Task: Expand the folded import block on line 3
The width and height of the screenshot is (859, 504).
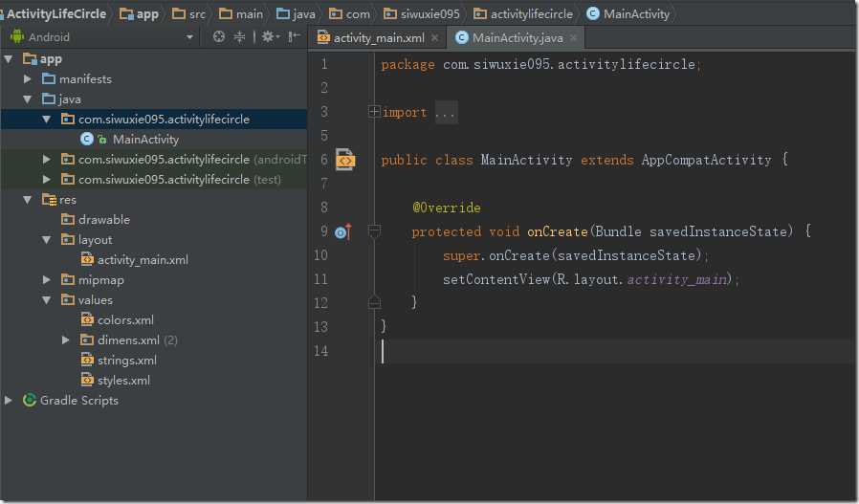Action: point(374,112)
